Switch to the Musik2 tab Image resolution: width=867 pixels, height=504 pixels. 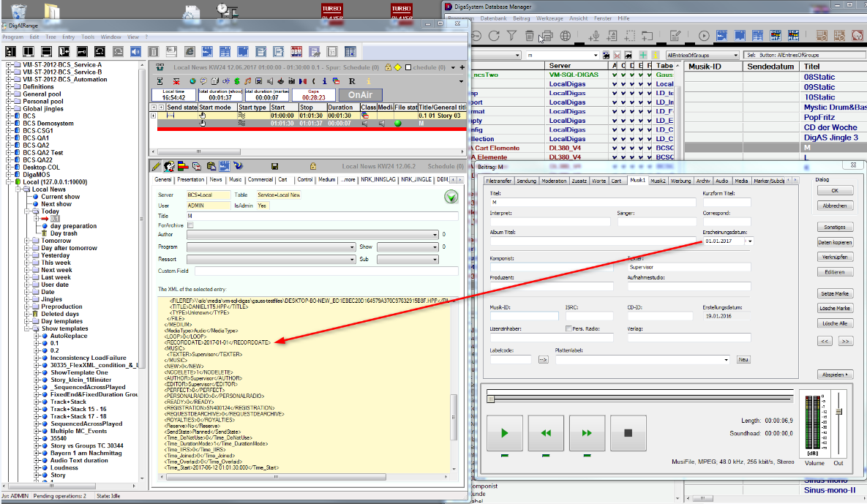pyautogui.click(x=658, y=181)
